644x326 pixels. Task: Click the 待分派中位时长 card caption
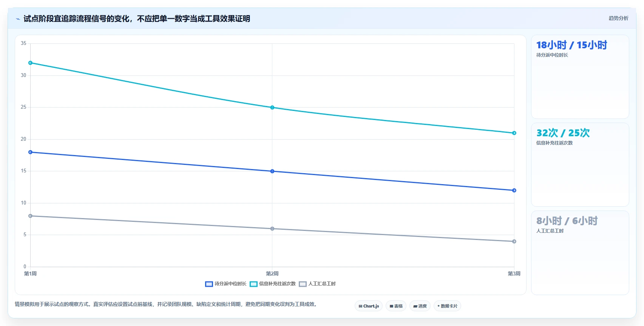pyautogui.click(x=552, y=55)
